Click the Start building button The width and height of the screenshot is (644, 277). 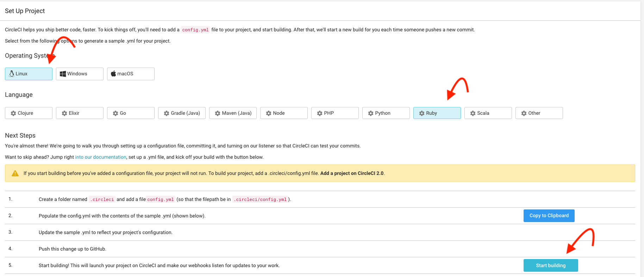(551, 265)
